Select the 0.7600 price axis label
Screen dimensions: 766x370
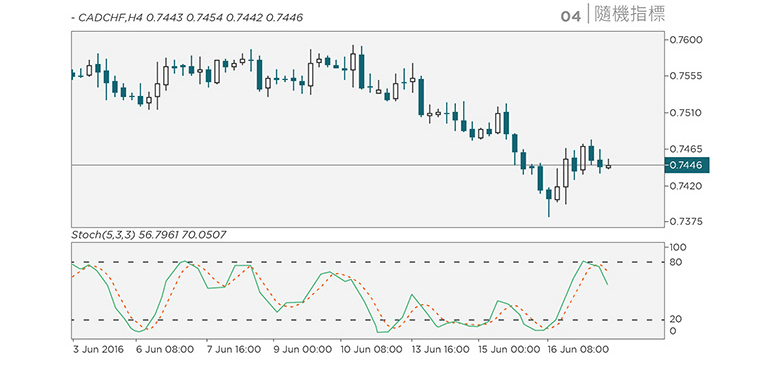(686, 40)
